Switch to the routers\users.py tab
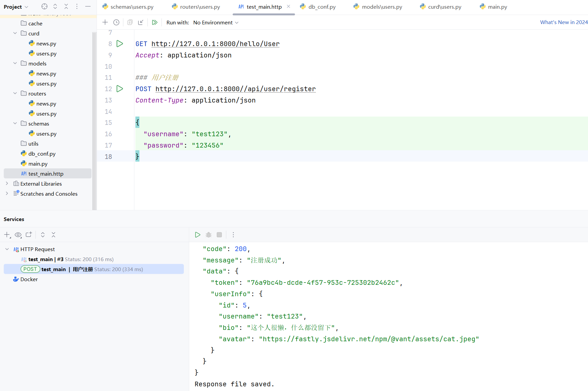Image resolution: width=588 pixels, height=391 pixels. click(200, 7)
